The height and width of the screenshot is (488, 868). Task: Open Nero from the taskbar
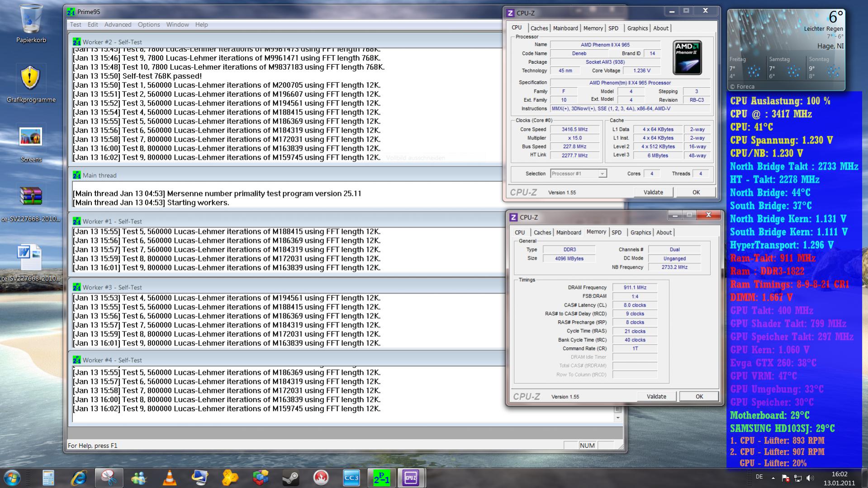321,478
